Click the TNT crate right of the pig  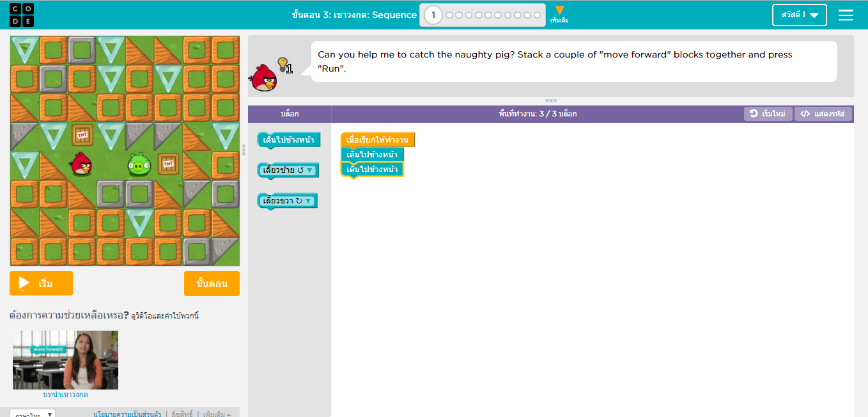[x=168, y=164]
